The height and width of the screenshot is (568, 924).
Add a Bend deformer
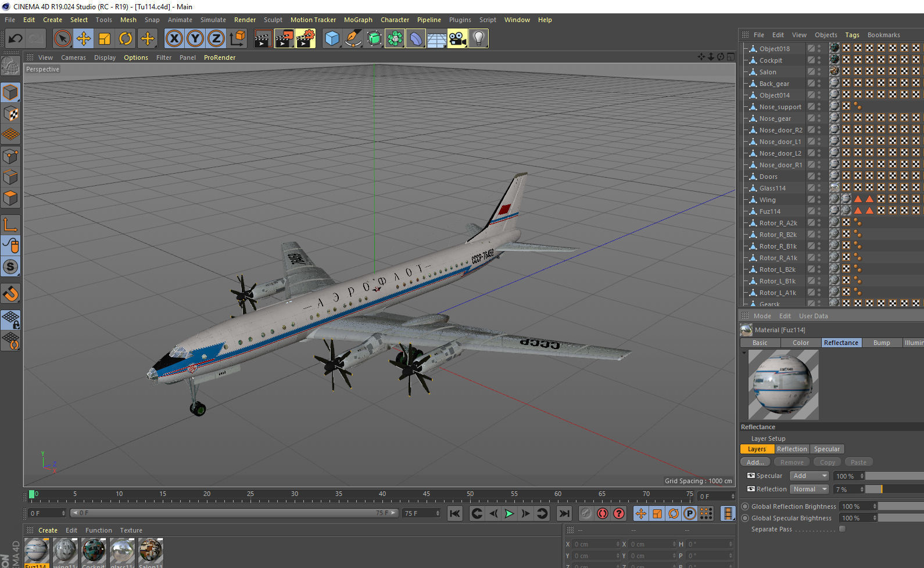tap(416, 39)
